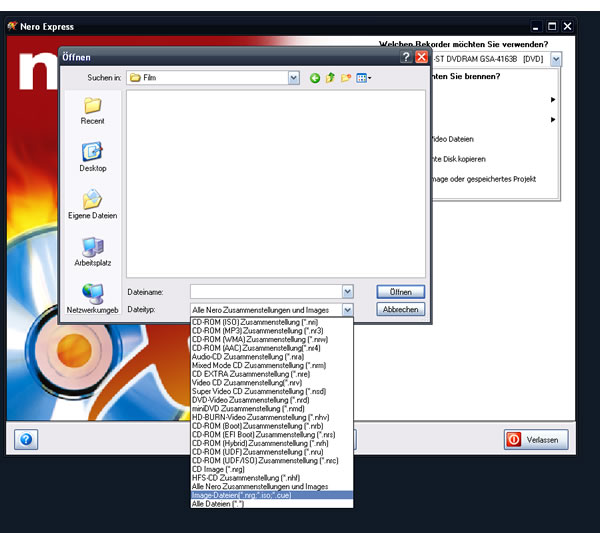Image resolution: width=600 pixels, height=533 pixels.
Task: Close the Öffnen dialog
Action: point(422,57)
